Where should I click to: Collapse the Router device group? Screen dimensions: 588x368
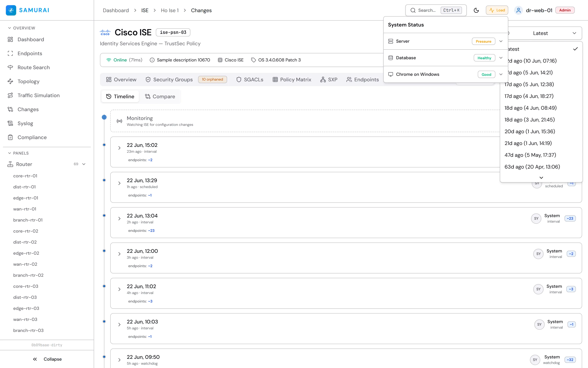coord(84,164)
